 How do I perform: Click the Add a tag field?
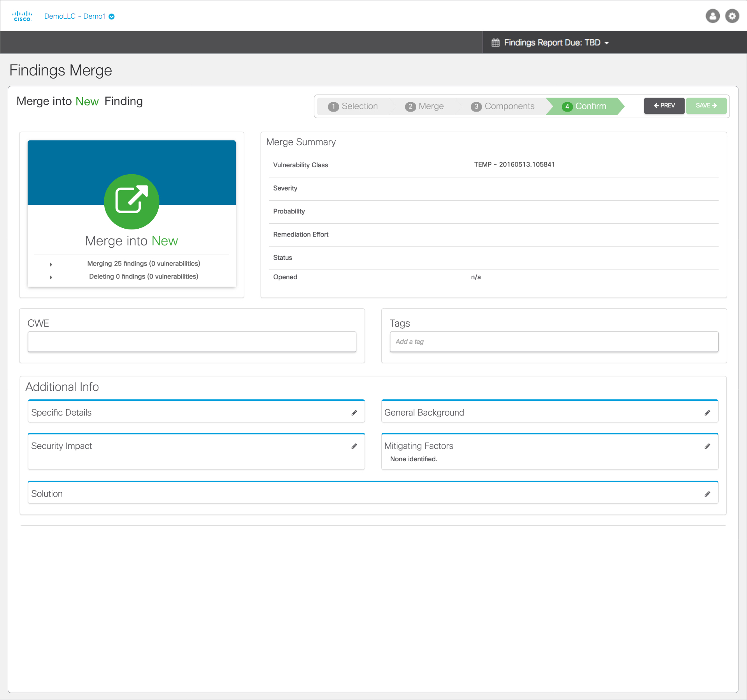554,342
